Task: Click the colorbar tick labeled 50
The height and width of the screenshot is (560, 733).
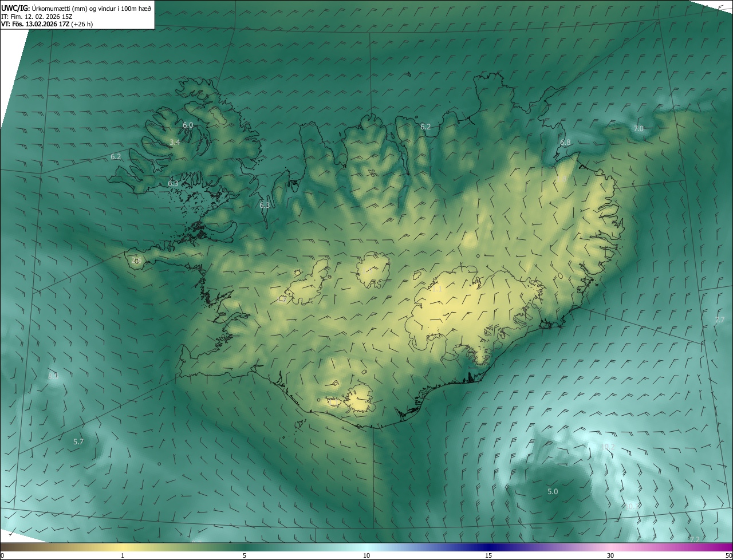Action: (728, 555)
